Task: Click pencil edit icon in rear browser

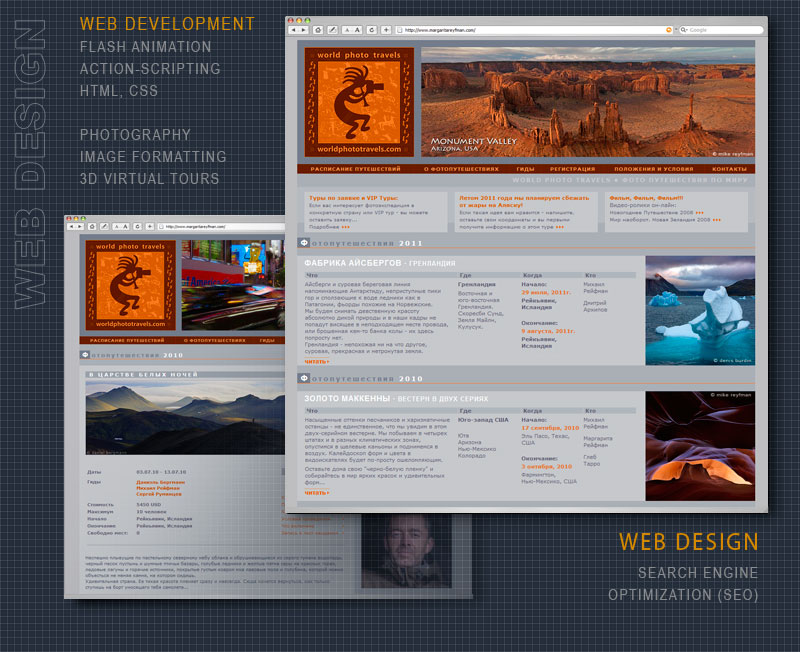Action: pyautogui.click(x=104, y=226)
